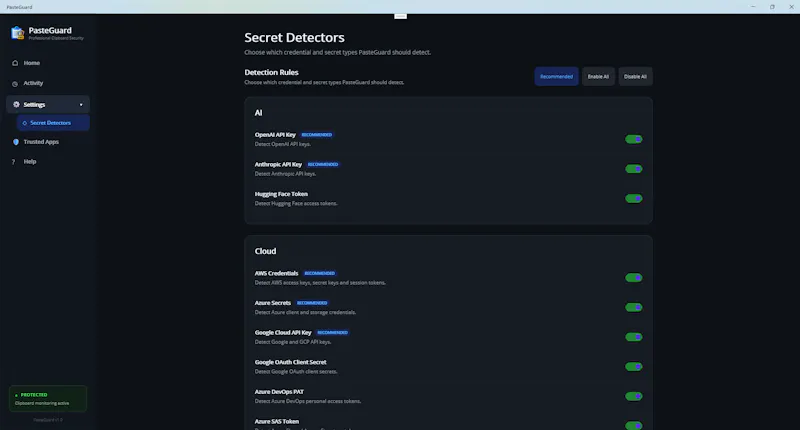
Task: Open the Activity page
Action: click(x=48, y=83)
